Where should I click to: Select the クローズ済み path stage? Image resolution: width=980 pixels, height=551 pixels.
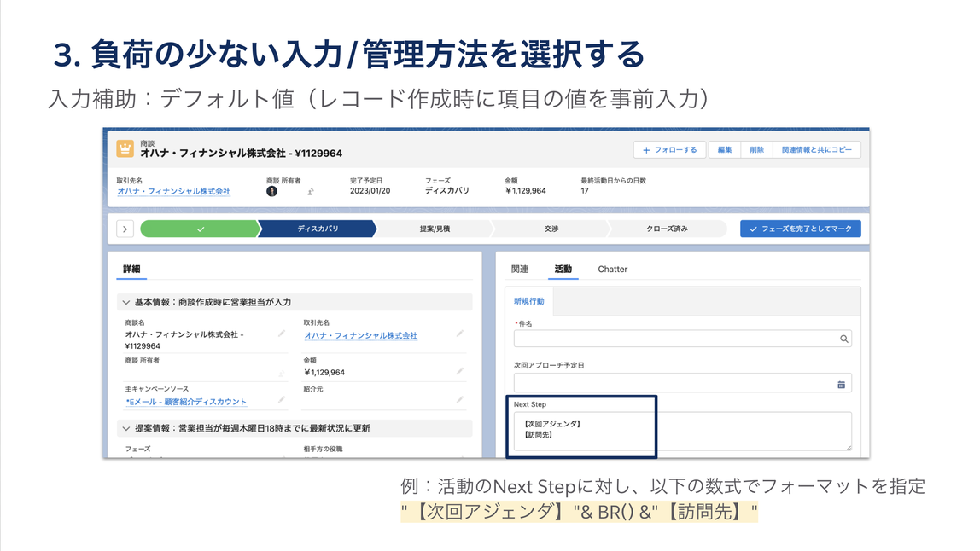coord(667,229)
